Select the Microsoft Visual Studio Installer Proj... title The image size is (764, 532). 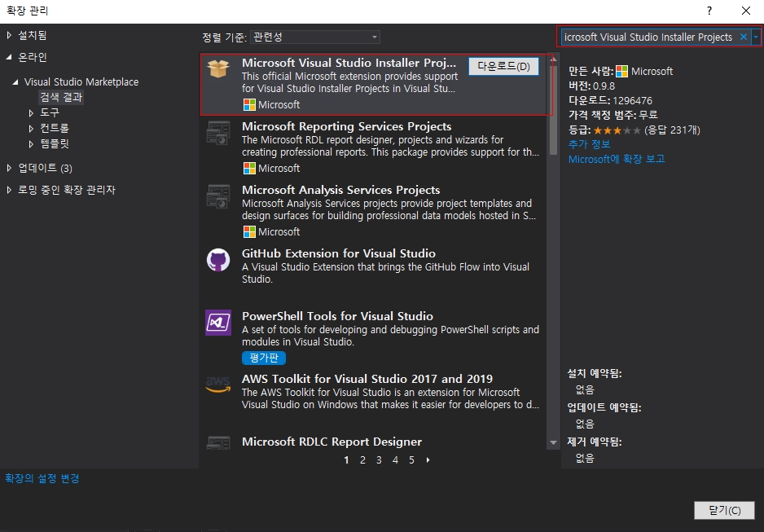pyautogui.click(x=349, y=63)
